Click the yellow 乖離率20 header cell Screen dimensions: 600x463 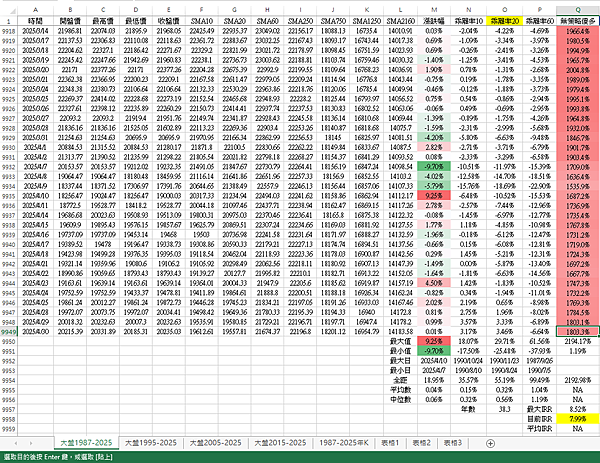pos(504,21)
